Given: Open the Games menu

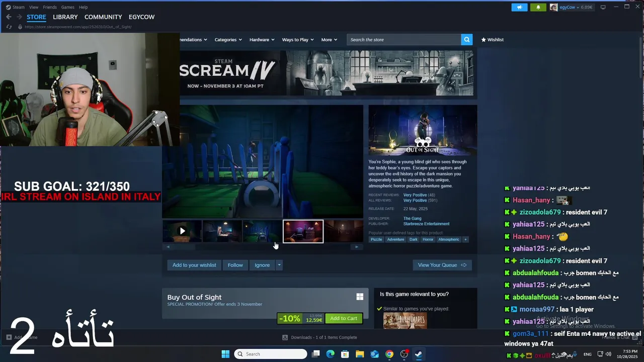Looking at the screenshot, I should [x=67, y=7].
